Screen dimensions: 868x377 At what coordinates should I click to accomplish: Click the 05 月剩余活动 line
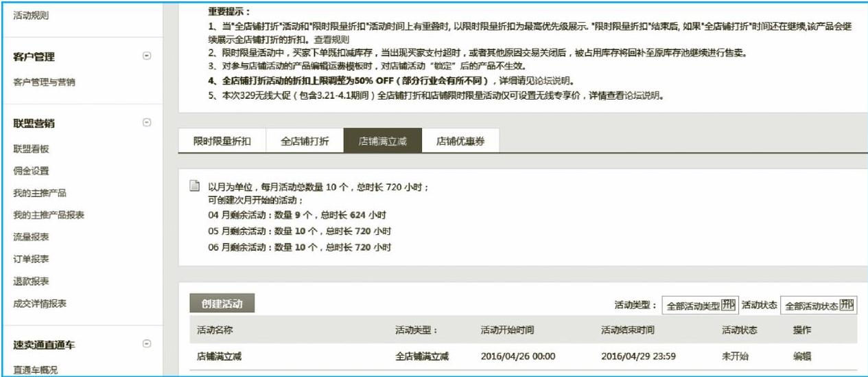(x=300, y=231)
